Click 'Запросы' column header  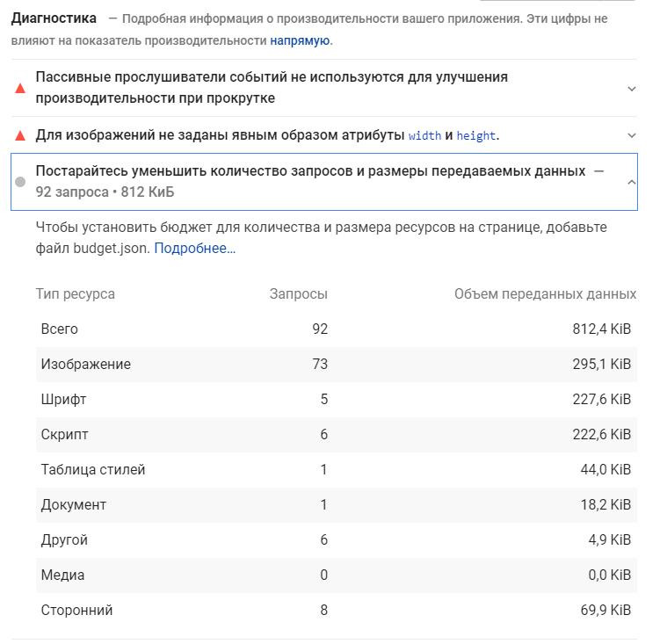[x=299, y=293]
